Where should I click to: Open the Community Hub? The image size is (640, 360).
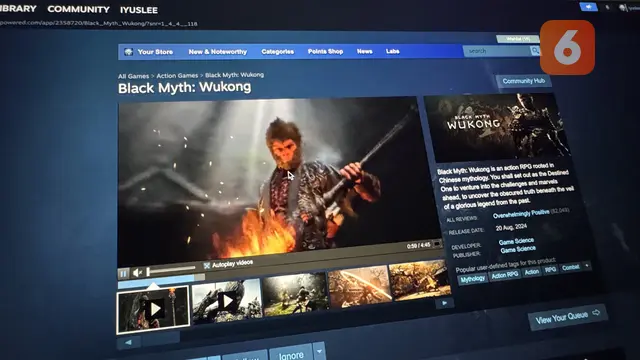pyautogui.click(x=524, y=81)
